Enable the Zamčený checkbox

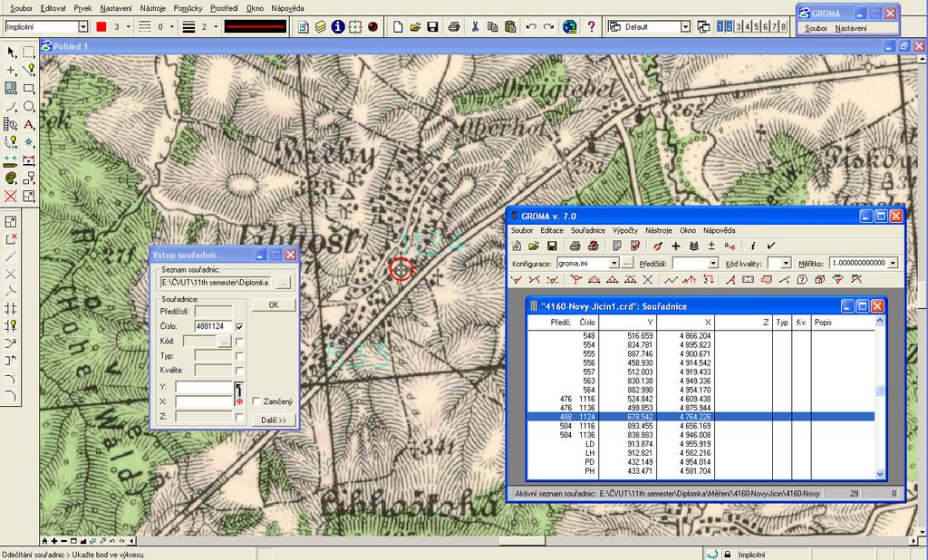(256, 401)
